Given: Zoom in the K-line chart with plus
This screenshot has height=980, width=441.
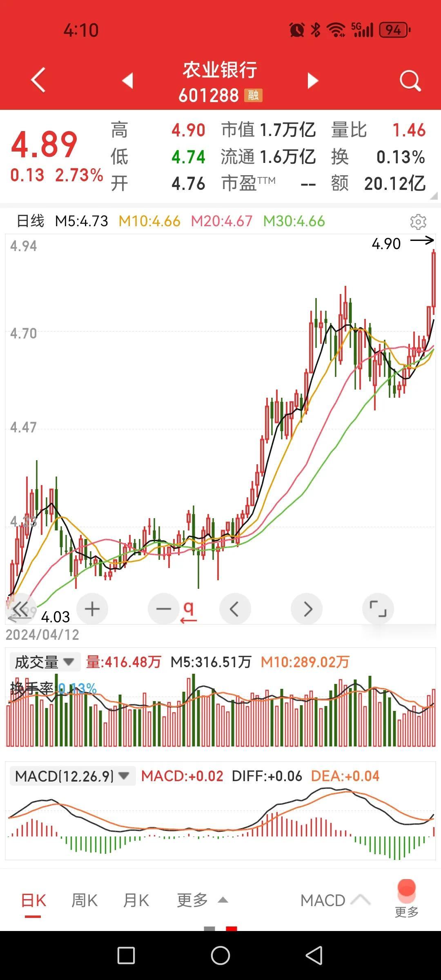Looking at the screenshot, I should 92,609.
